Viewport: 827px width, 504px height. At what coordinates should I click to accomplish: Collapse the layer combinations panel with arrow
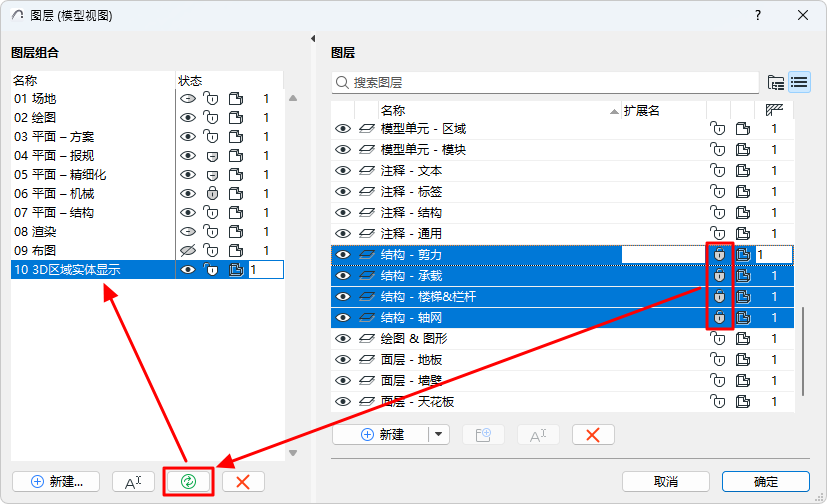[x=313, y=38]
